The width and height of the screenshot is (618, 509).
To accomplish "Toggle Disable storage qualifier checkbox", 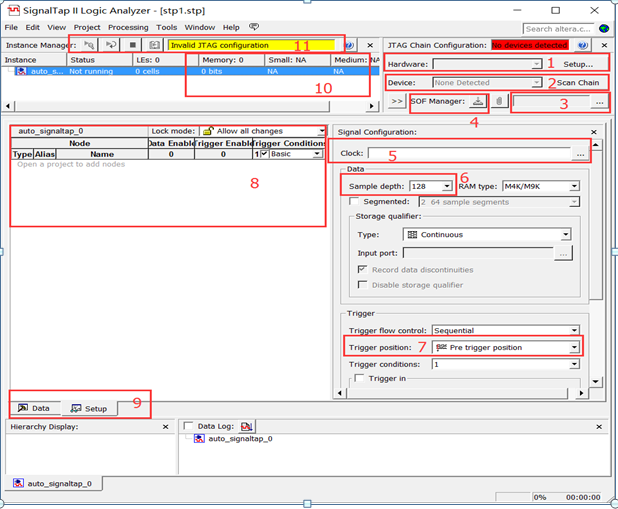I will 362,285.
